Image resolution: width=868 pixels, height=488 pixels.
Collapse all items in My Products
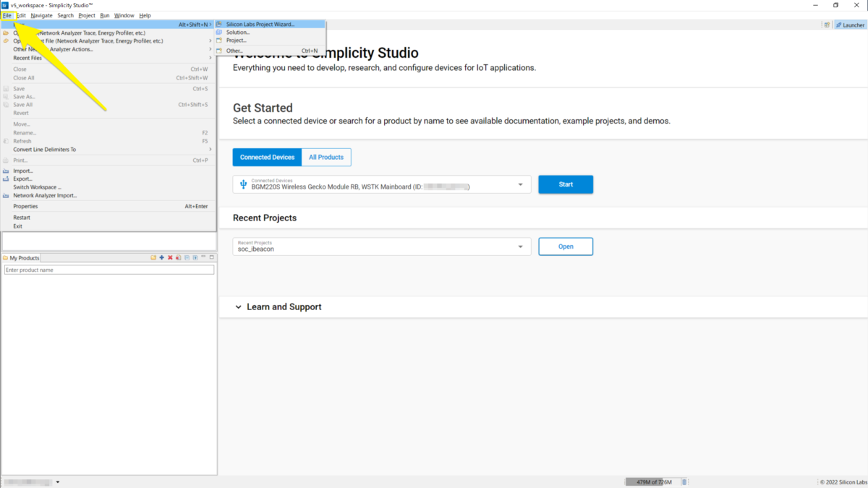(187, 258)
